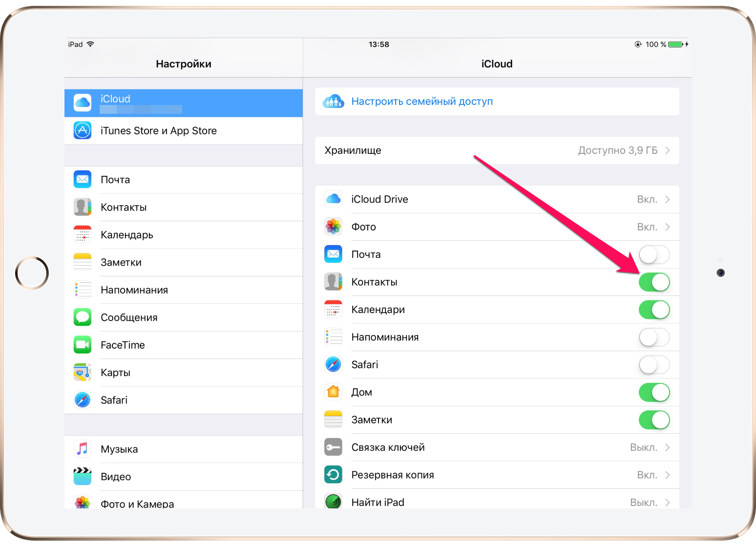Tap the Настройки header title
Image resolution: width=756 pixels, height=547 pixels.
pyautogui.click(x=184, y=64)
